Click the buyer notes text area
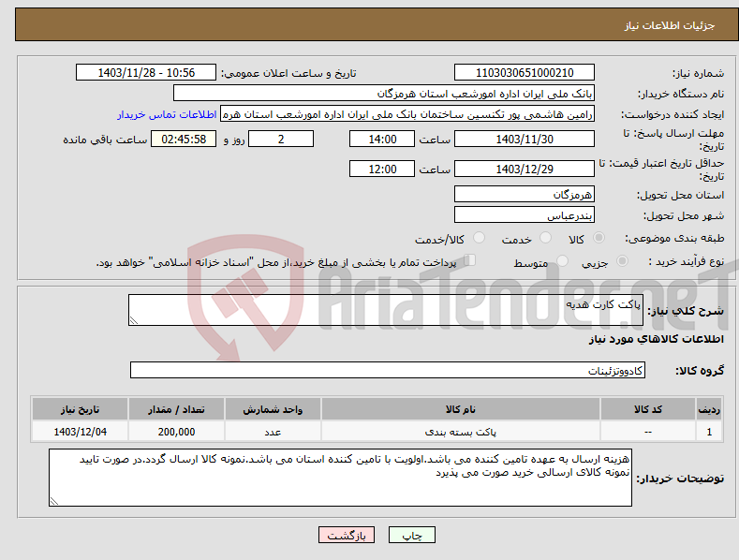739x560 pixels. click(340, 478)
